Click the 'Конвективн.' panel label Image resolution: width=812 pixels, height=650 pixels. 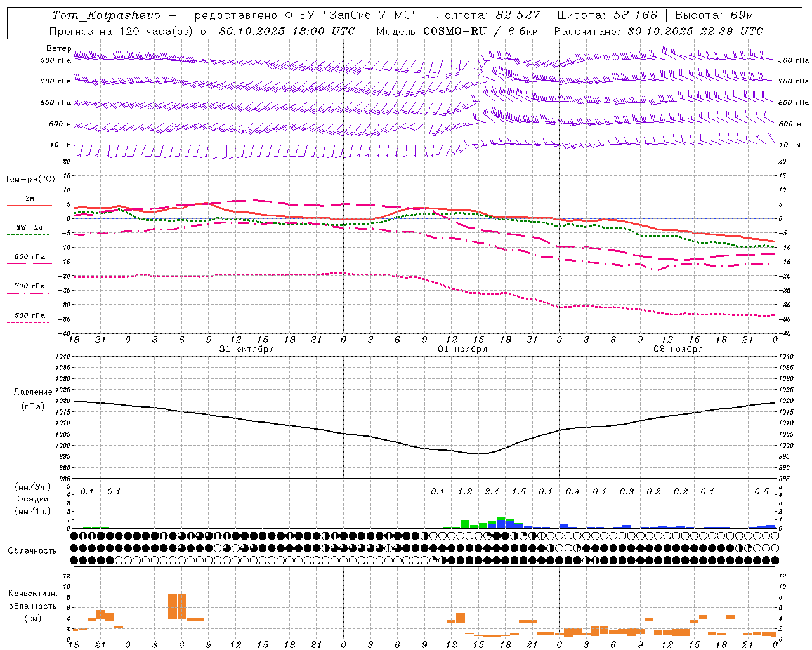tap(33, 594)
